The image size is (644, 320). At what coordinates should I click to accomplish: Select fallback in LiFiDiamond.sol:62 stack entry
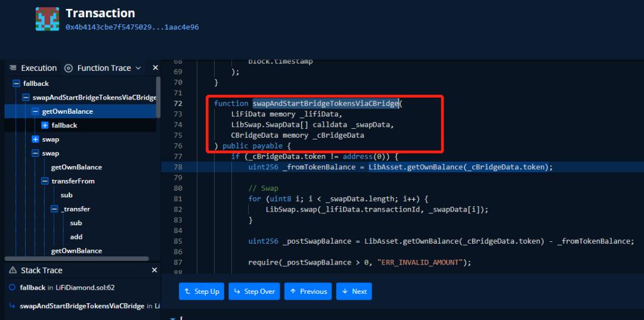[67, 288]
